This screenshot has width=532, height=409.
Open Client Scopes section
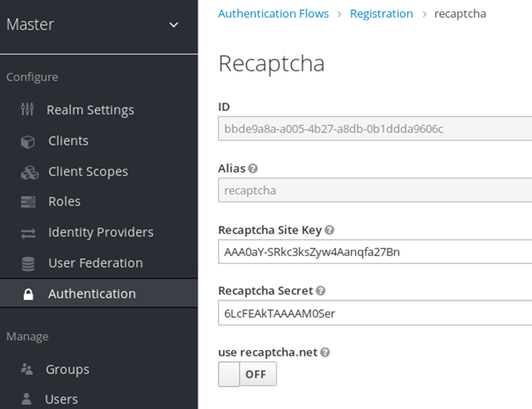88,172
